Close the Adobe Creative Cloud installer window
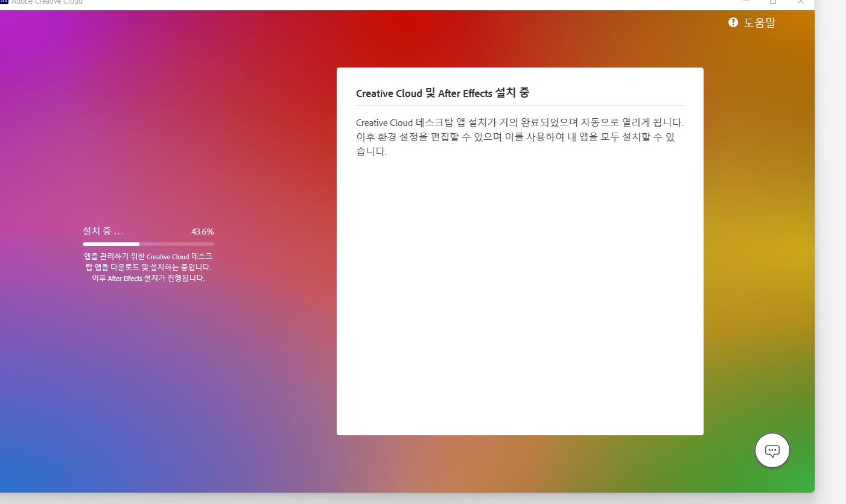 click(801, 2)
